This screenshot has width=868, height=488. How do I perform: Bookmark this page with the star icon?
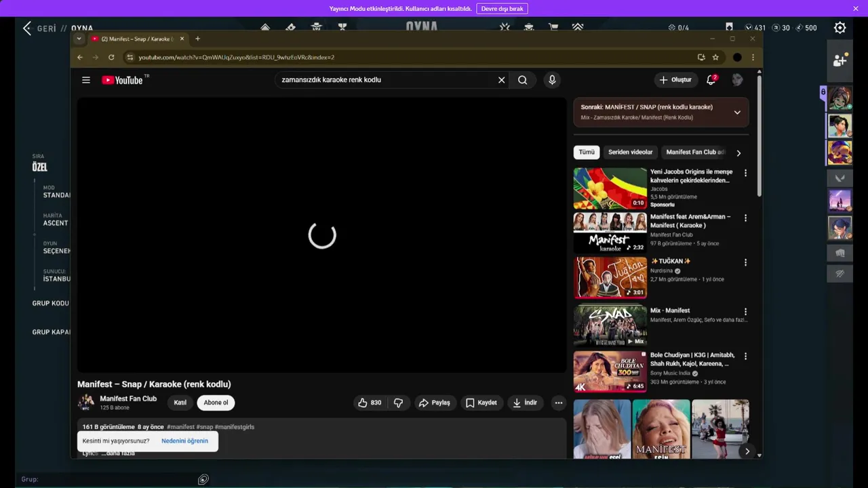pyautogui.click(x=715, y=58)
